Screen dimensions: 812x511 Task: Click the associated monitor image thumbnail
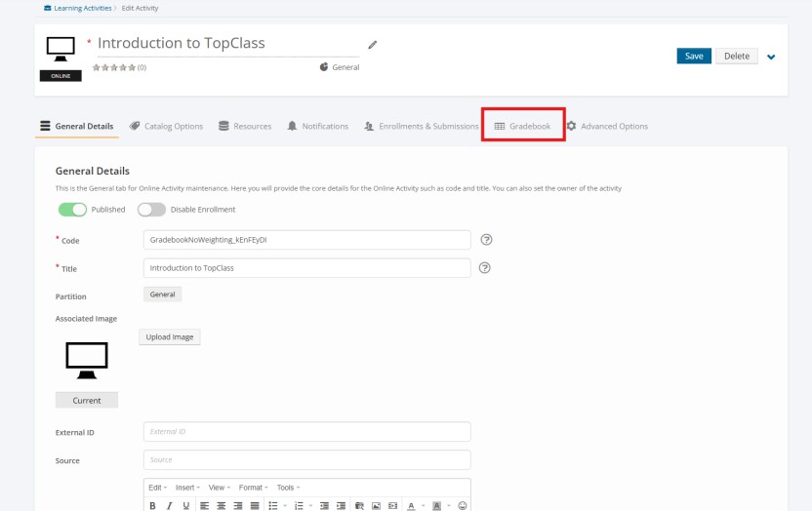tap(87, 361)
